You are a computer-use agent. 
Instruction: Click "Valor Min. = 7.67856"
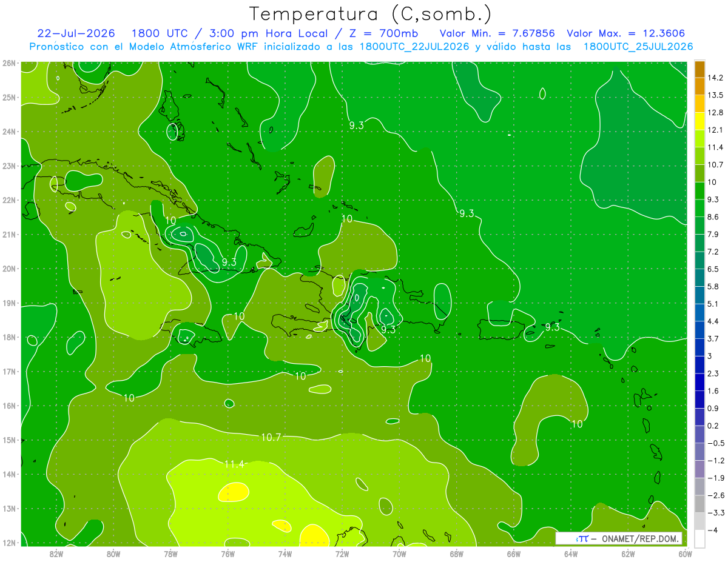497,33
